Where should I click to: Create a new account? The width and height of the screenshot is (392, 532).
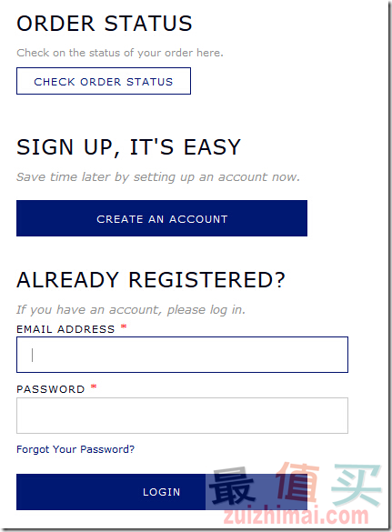(162, 218)
